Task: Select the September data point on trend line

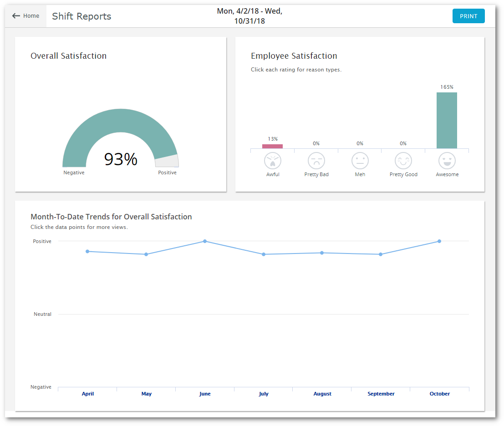Action: (x=381, y=254)
